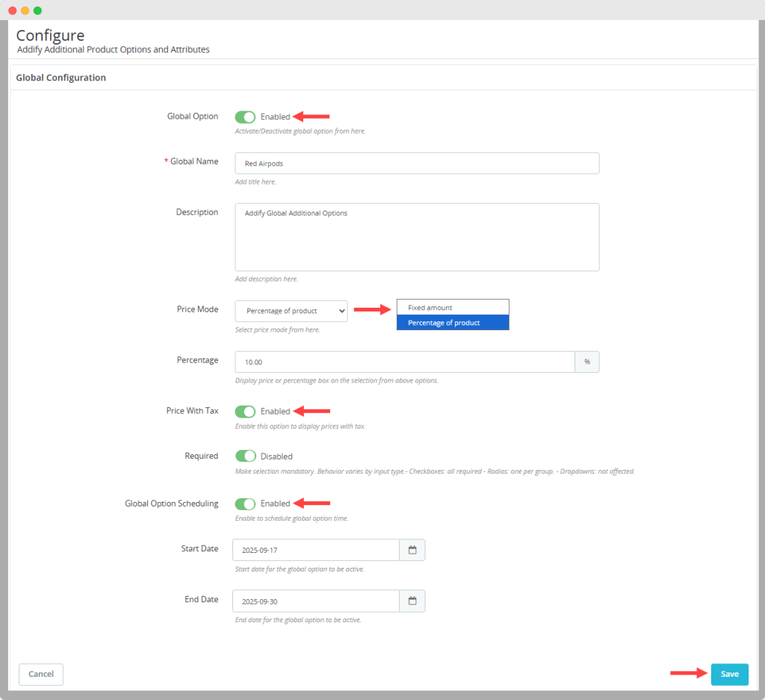Save the global configuration
The image size is (765, 700).
point(729,674)
